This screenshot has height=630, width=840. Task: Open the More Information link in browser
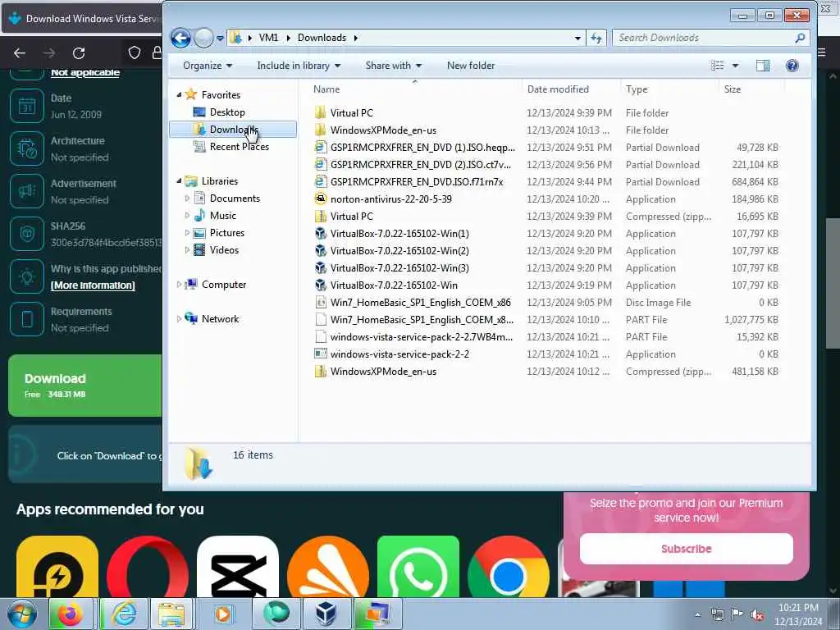tap(93, 285)
